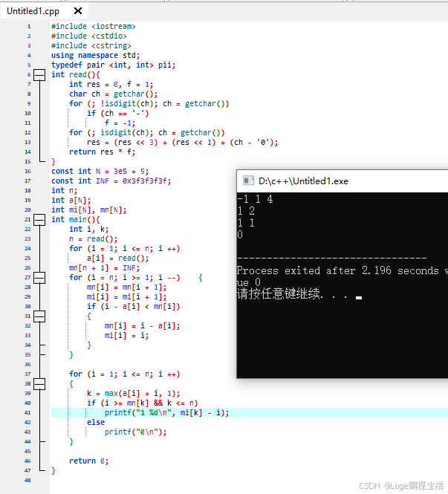Close the Untitled1.cpp tab
The height and width of the screenshot is (494, 448).
tap(78, 11)
